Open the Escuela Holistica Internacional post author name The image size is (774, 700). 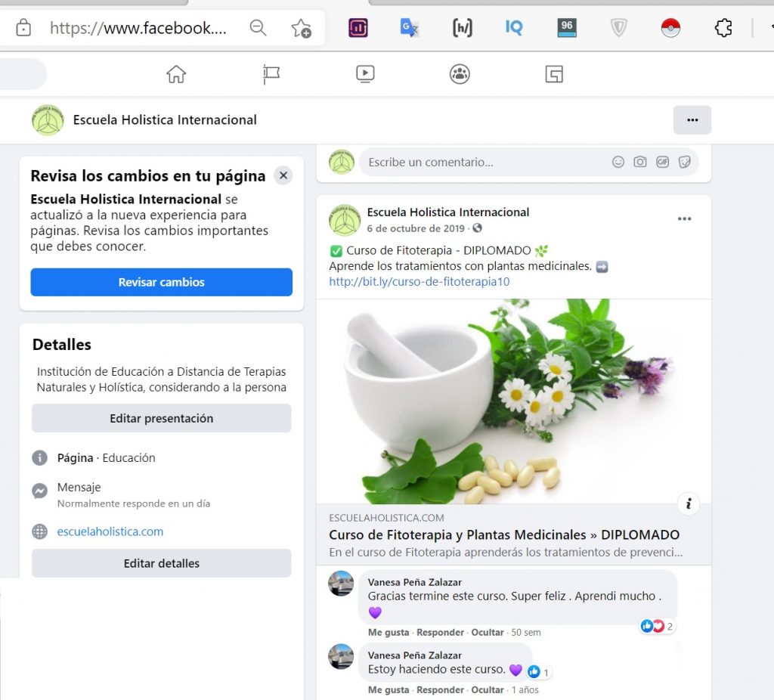(x=448, y=212)
